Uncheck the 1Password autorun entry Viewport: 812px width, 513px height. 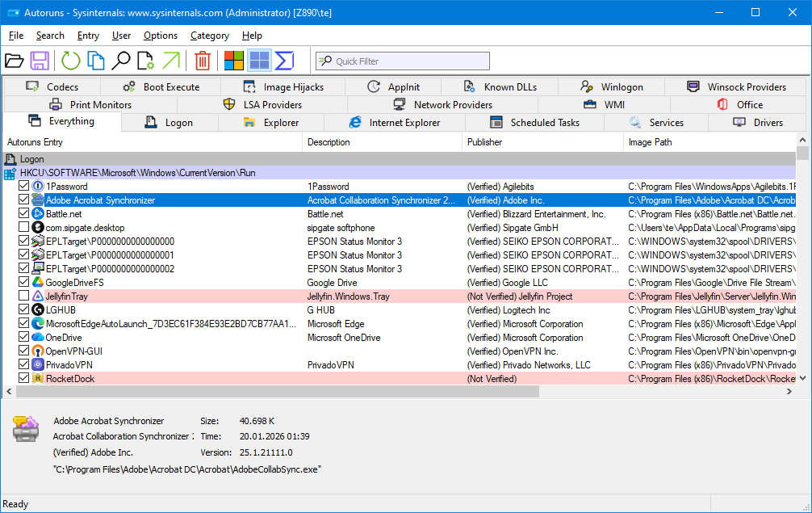click(x=24, y=187)
